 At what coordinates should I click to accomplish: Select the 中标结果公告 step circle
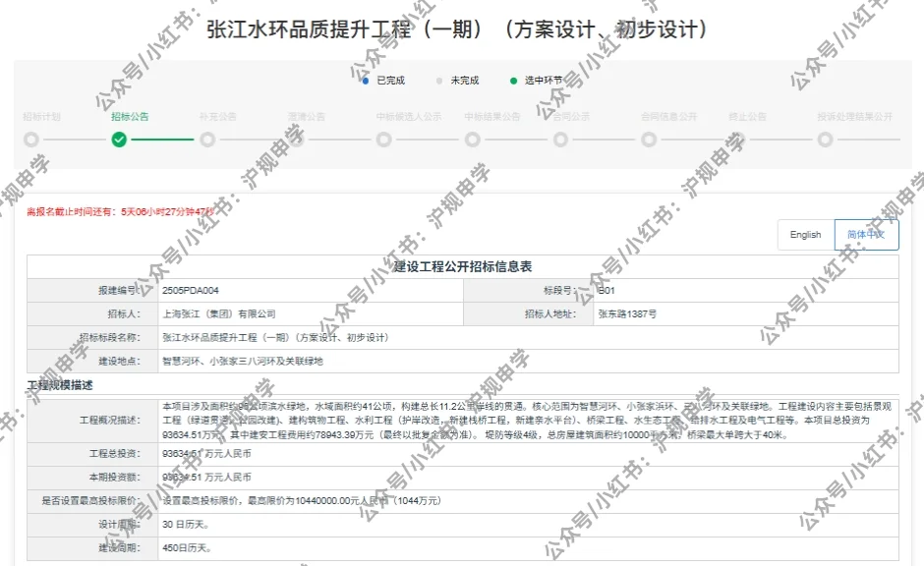point(472,140)
